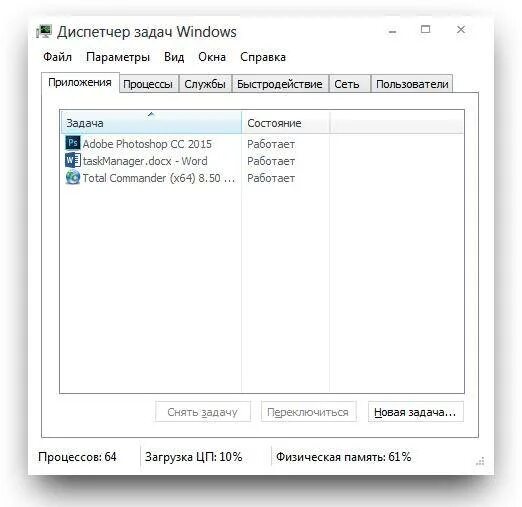This screenshot has width=522, height=507.
Task: Switch to the Процессы tab
Action: [148, 84]
